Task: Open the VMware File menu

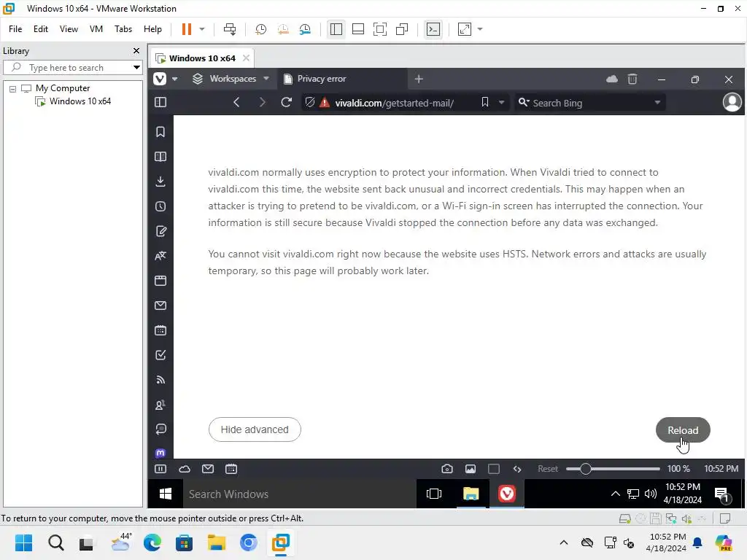Action: [15, 29]
